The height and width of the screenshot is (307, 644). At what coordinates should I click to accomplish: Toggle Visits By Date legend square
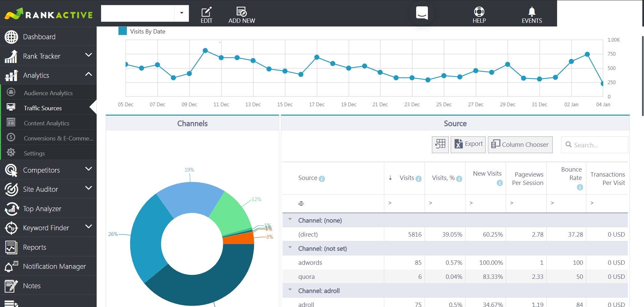[x=122, y=31]
